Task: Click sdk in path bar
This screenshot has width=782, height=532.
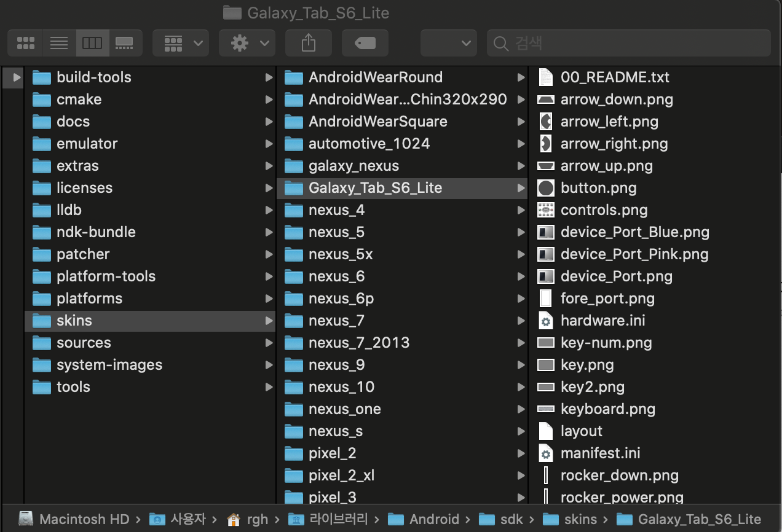Action: pos(501,519)
